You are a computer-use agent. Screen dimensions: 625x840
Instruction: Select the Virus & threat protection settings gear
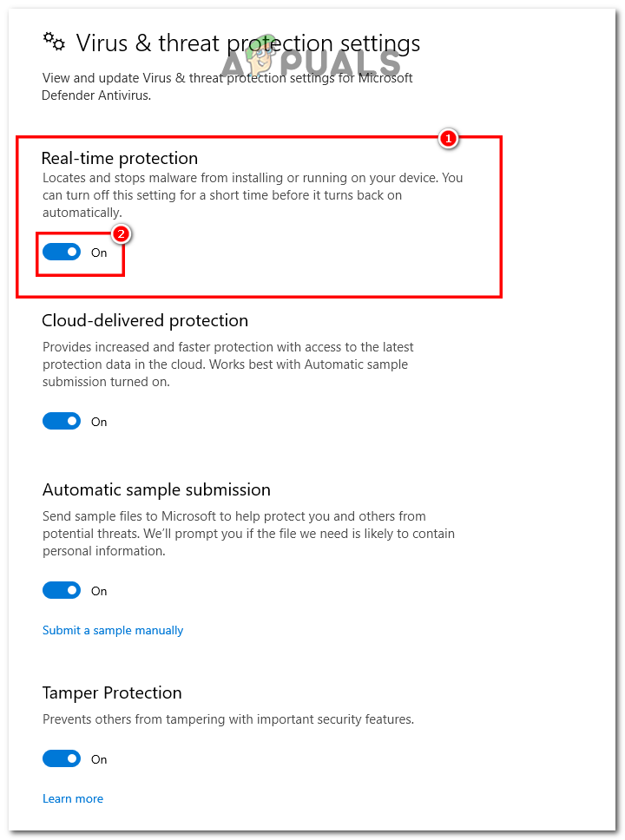pyautogui.click(x=55, y=41)
